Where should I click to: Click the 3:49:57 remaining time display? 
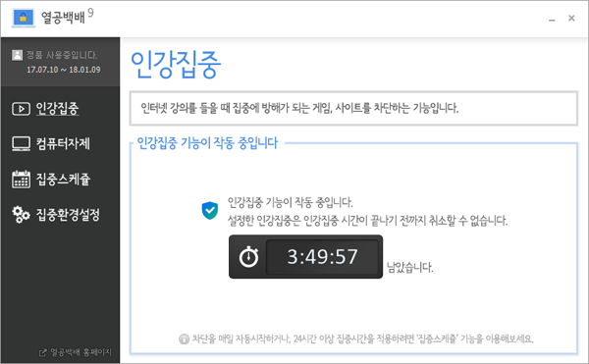pos(322,257)
